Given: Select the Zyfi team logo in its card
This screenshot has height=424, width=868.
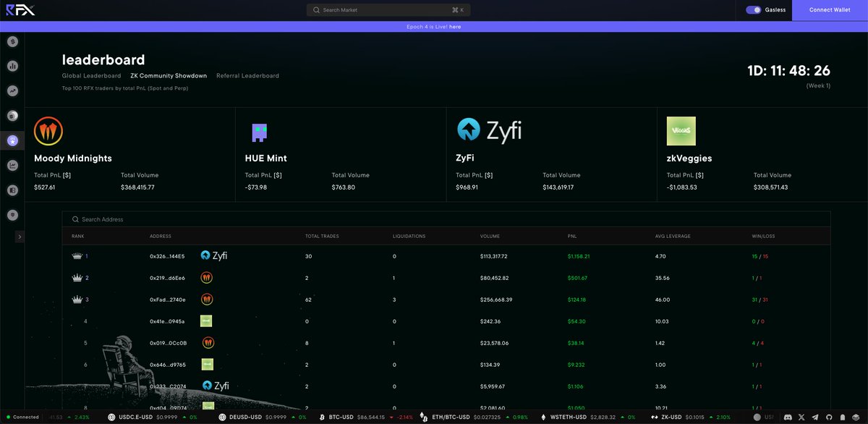Looking at the screenshot, I should tap(470, 130).
